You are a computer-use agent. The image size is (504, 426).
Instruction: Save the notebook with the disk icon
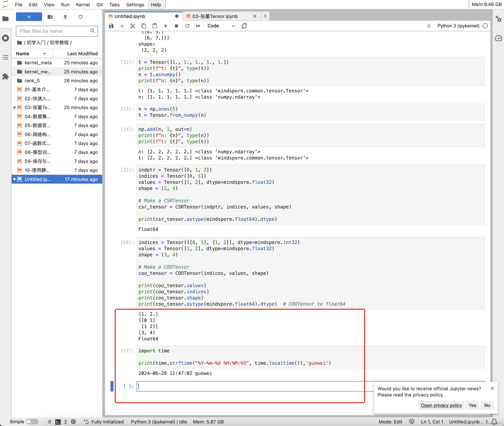[111, 26]
